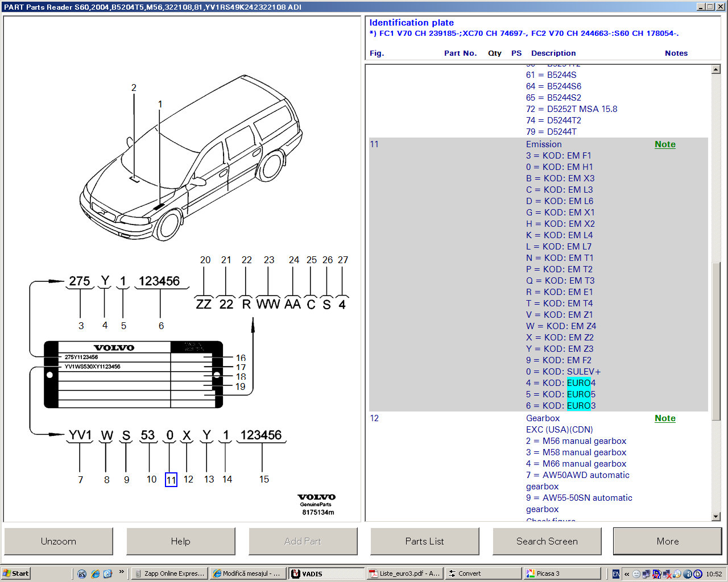Image resolution: width=728 pixels, height=582 pixels.
Task: Click 'EXC (USA)(CDN)' text
Action: [x=560, y=430]
